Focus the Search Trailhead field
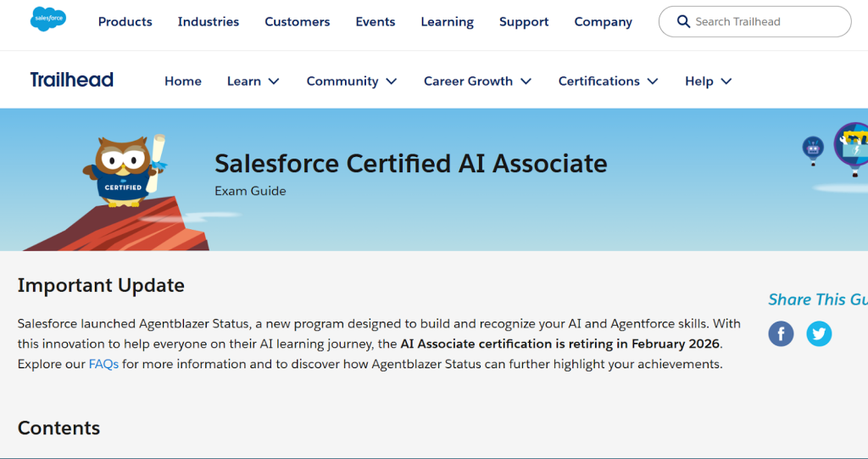The height and width of the screenshot is (459, 868). point(754,21)
